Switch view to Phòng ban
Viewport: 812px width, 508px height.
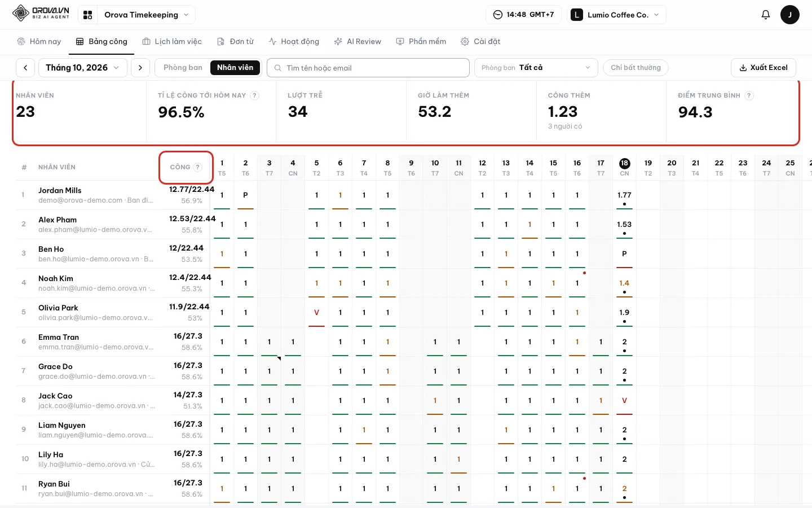point(183,68)
